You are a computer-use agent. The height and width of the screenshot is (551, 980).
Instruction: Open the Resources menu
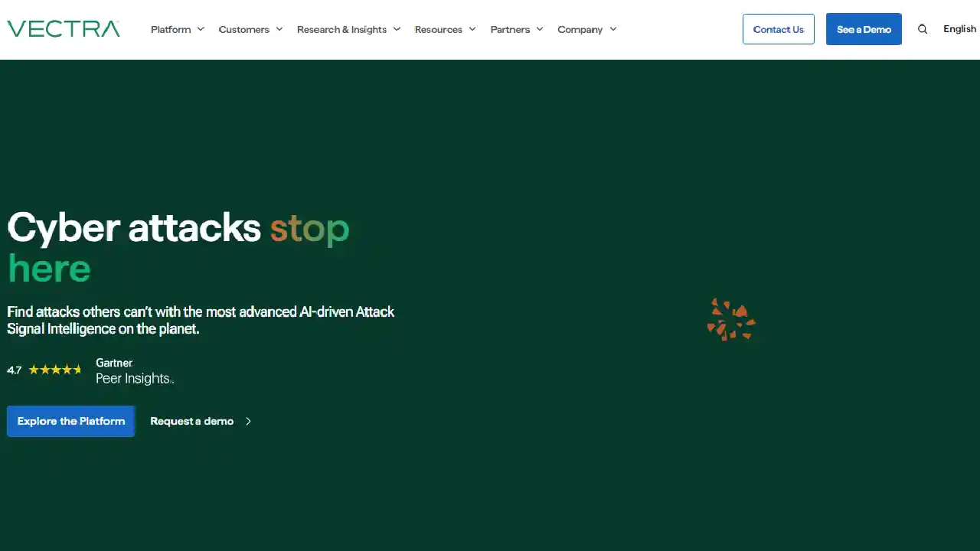click(x=439, y=29)
